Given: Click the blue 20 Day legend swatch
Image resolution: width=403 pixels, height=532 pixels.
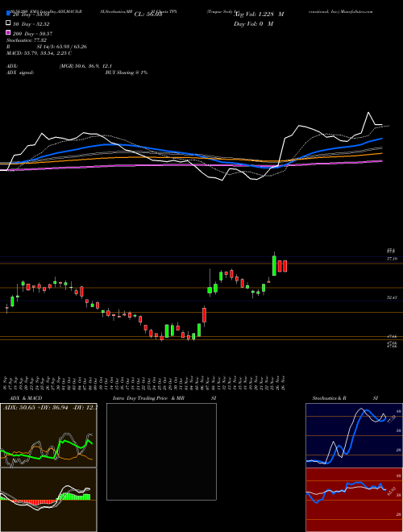Looking at the screenshot, I should pyautogui.click(x=8, y=14).
